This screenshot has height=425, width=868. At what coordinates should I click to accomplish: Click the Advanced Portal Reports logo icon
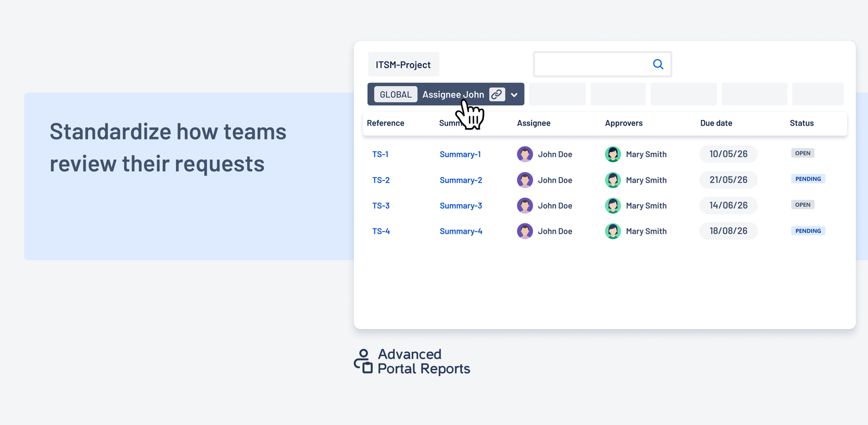coord(363,361)
